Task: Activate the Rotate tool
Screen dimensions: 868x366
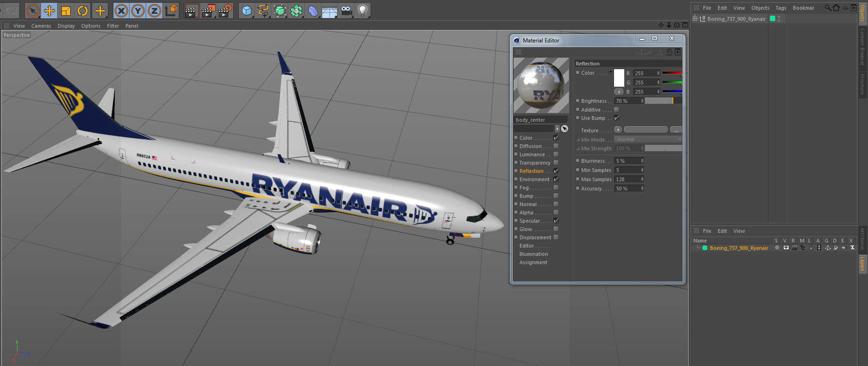Action: click(83, 11)
